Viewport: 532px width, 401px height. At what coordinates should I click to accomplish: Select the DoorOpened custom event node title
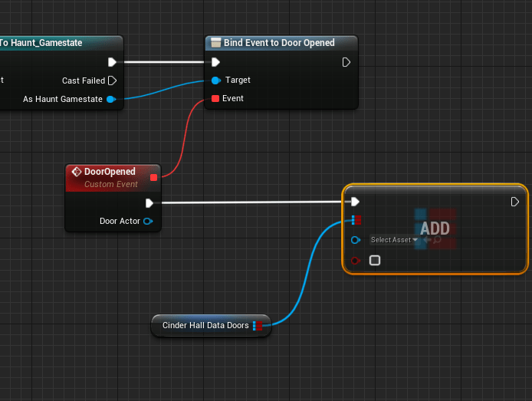pos(110,172)
